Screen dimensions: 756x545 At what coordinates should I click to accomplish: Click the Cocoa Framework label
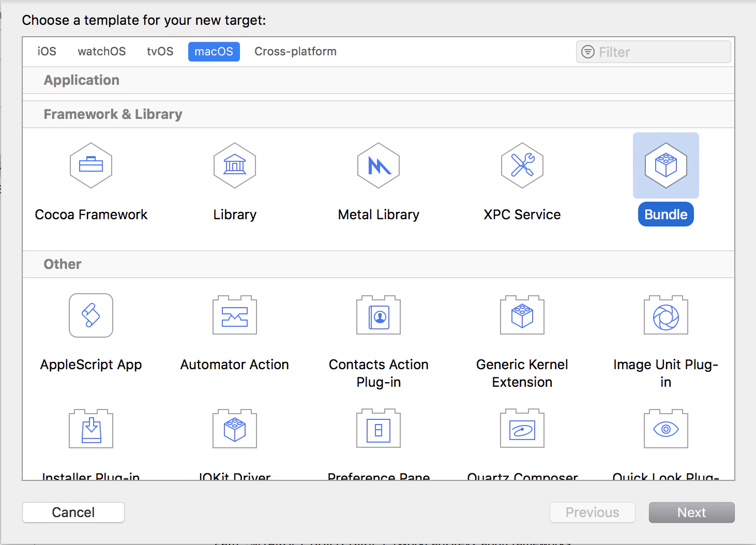coord(91,215)
